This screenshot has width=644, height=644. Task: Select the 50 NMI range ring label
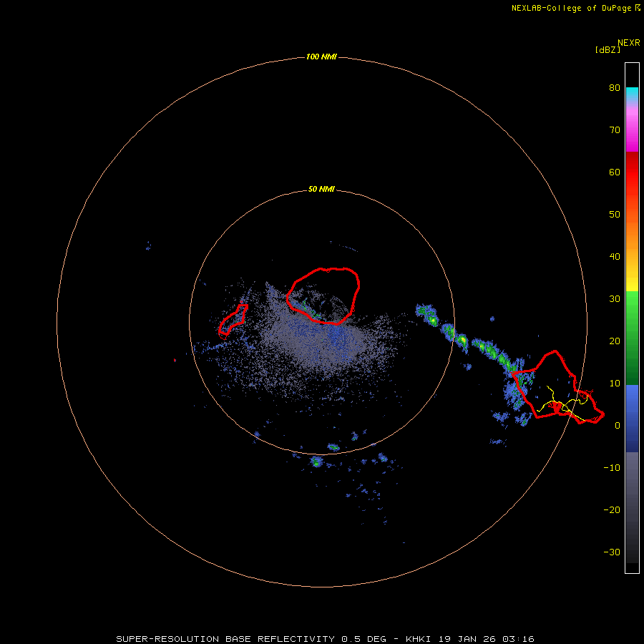321,190
